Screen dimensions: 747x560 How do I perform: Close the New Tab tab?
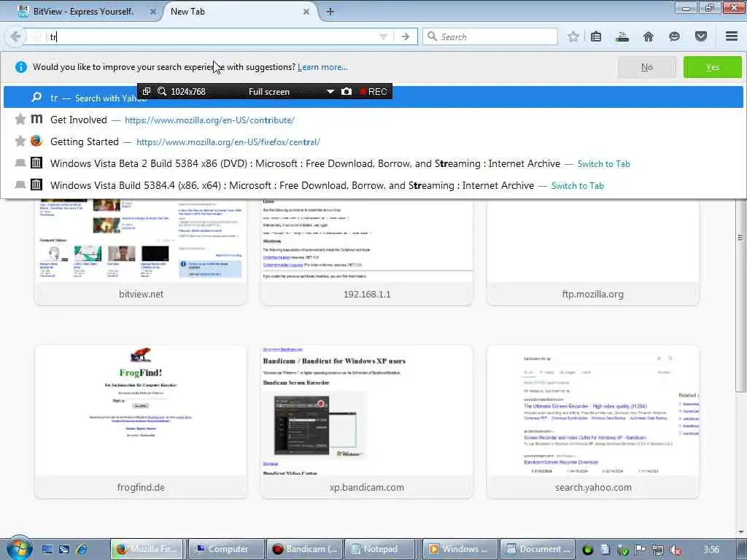(x=306, y=12)
